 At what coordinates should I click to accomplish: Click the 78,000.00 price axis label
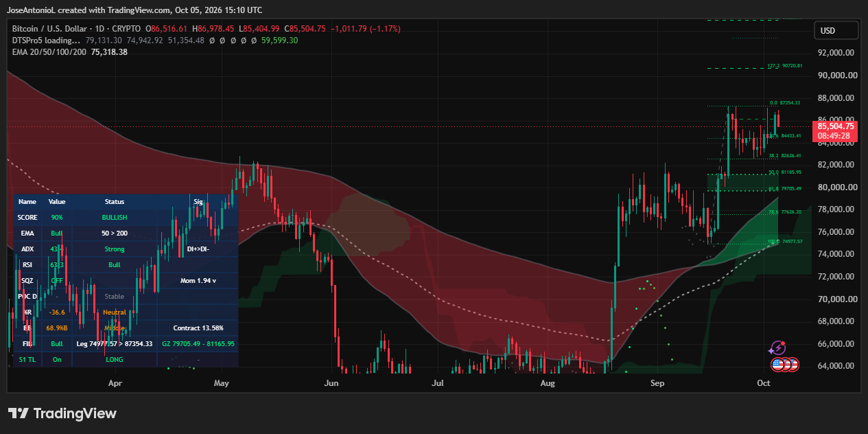point(835,209)
